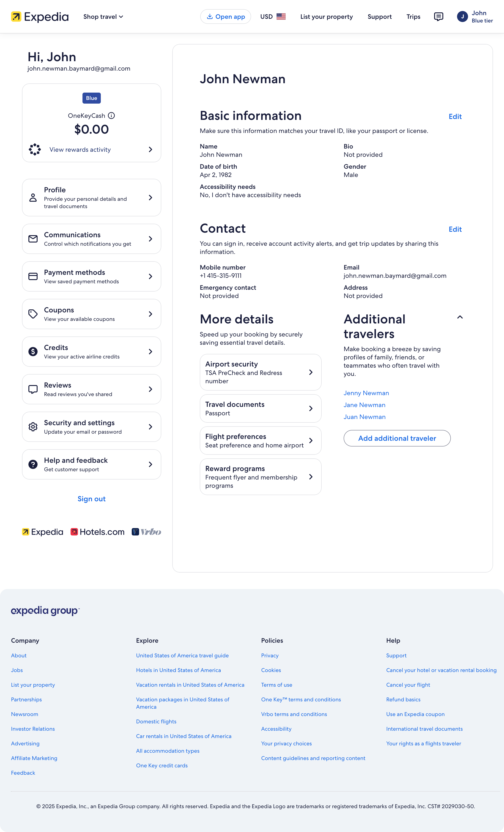Open the Profile personal details icon
The height and width of the screenshot is (832, 504).
[x=33, y=198]
